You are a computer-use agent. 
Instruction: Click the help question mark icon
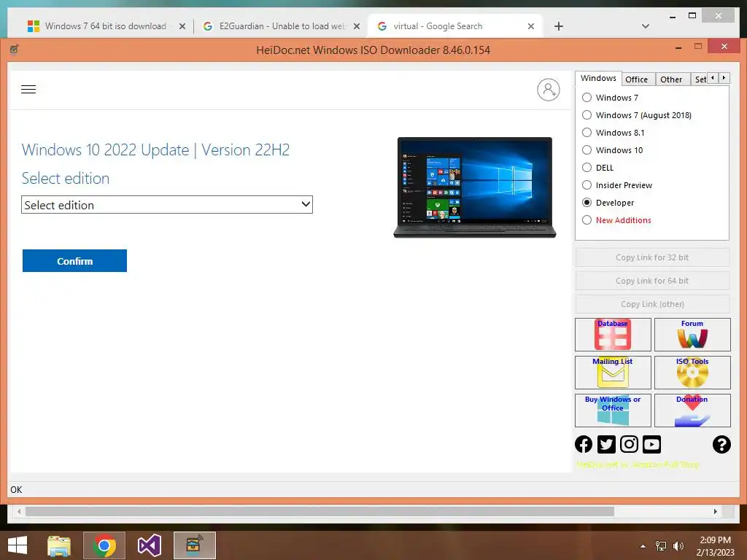point(721,444)
